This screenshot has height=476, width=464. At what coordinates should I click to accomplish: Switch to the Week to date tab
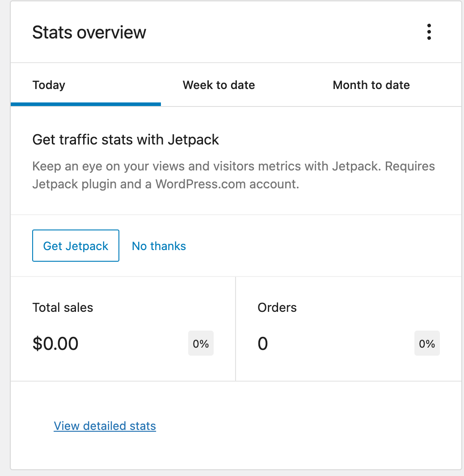pyautogui.click(x=219, y=85)
